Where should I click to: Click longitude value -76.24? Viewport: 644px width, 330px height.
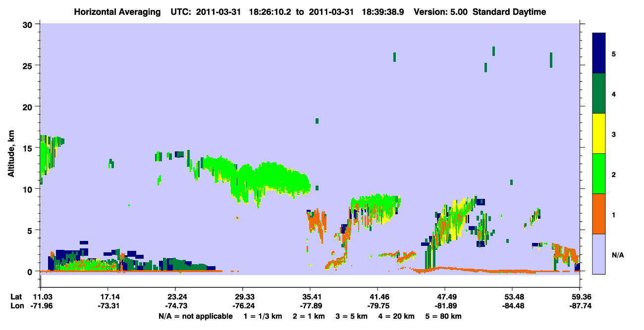coord(243,306)
